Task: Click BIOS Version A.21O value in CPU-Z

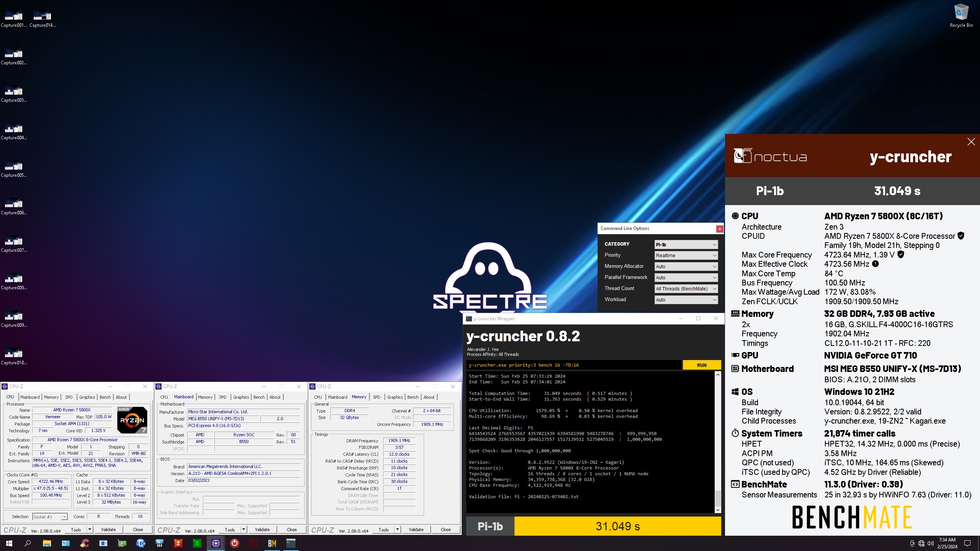Action: click(x=243, y=473)
